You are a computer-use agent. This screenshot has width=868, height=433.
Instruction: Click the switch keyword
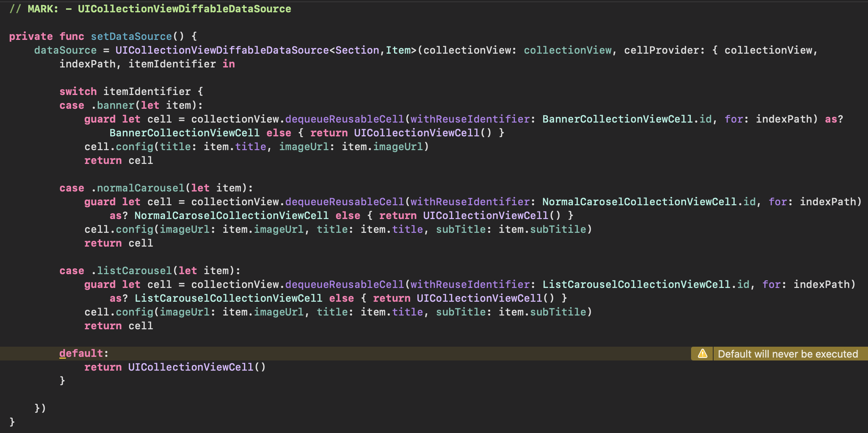tap(78, 91)
